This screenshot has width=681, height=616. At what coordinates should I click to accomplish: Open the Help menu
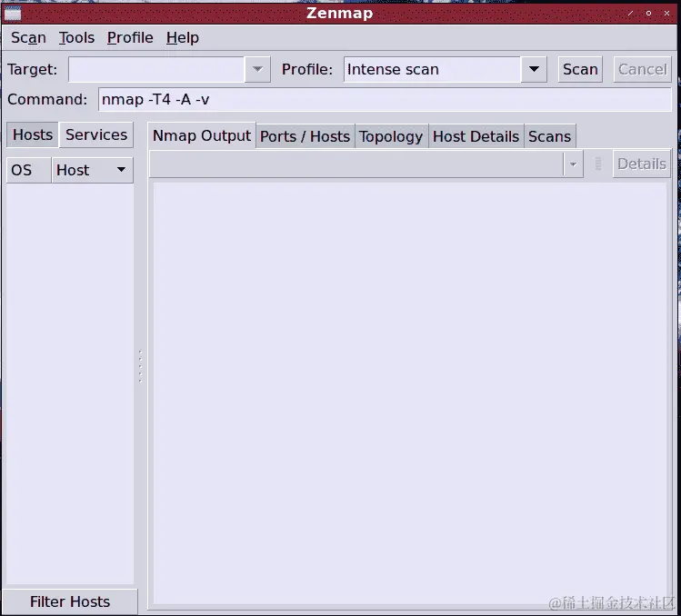pos(183,38)
